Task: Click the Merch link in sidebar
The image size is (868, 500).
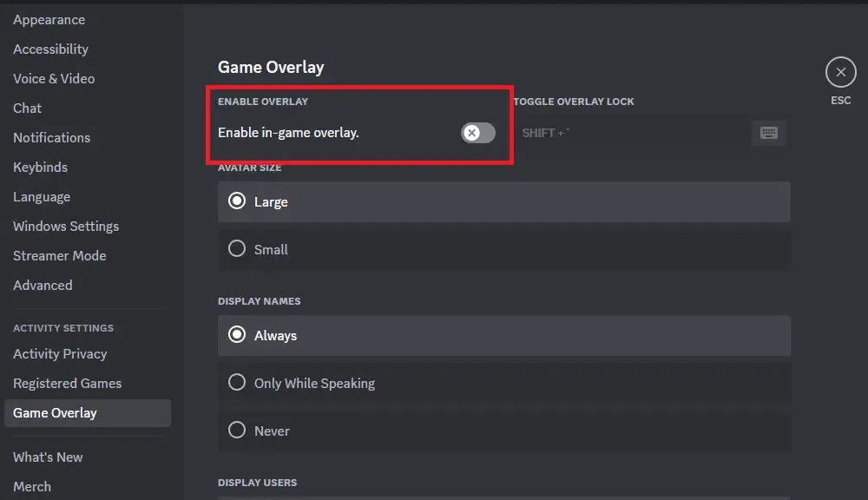Action: point(32,486)
